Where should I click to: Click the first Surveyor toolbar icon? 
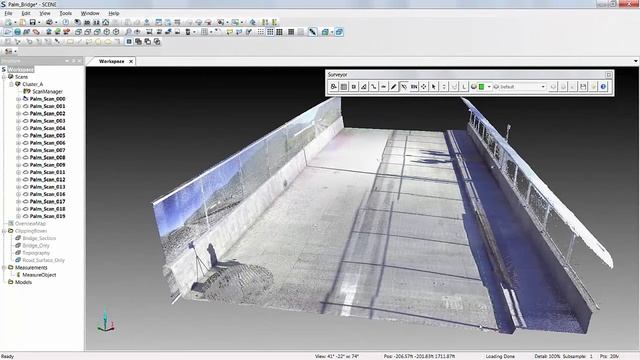click(334, 87)
